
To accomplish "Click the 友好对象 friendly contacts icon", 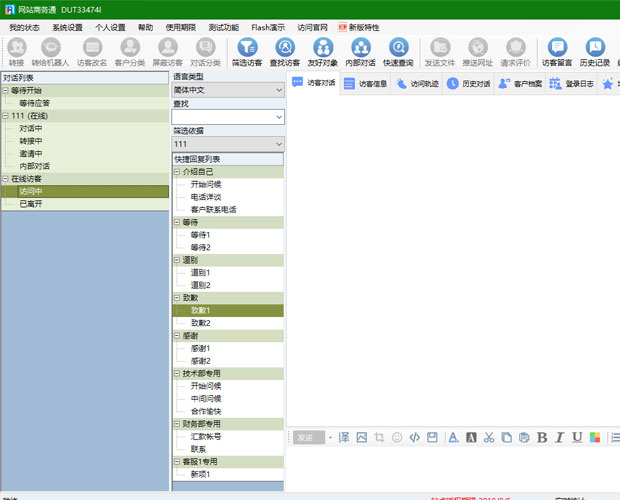I will pos(322,52).
